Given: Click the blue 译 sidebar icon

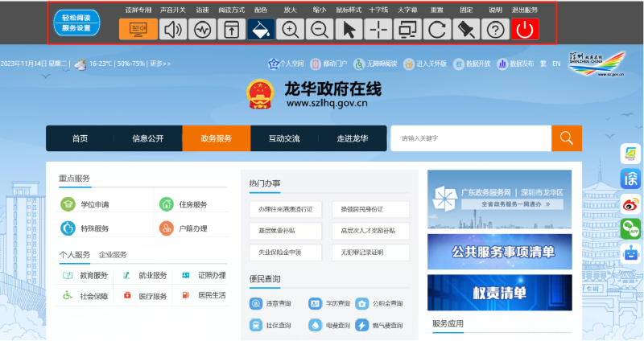Looking at the screenshot, I should 630,179.
